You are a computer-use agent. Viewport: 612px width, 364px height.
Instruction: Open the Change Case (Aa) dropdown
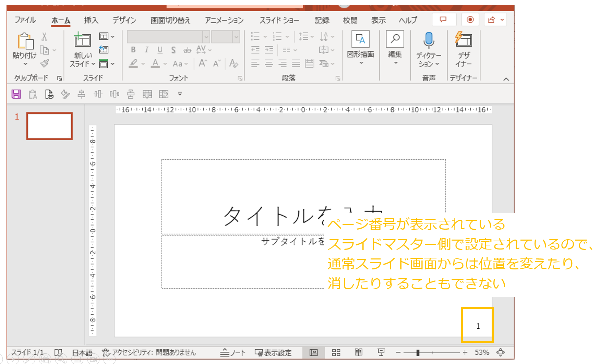180,64
